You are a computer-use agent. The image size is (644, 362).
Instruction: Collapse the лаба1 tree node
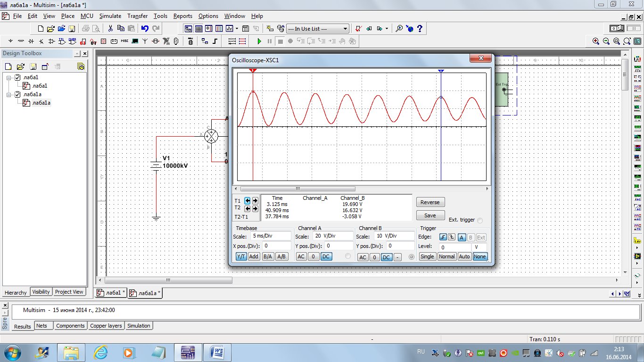pyautogui.click(x=8, y=77)
